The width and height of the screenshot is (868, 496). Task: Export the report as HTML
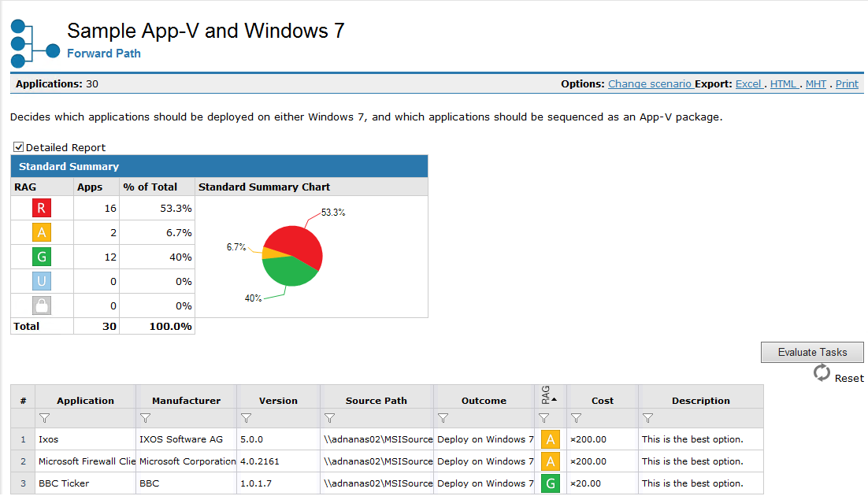[x=783, y=84]
